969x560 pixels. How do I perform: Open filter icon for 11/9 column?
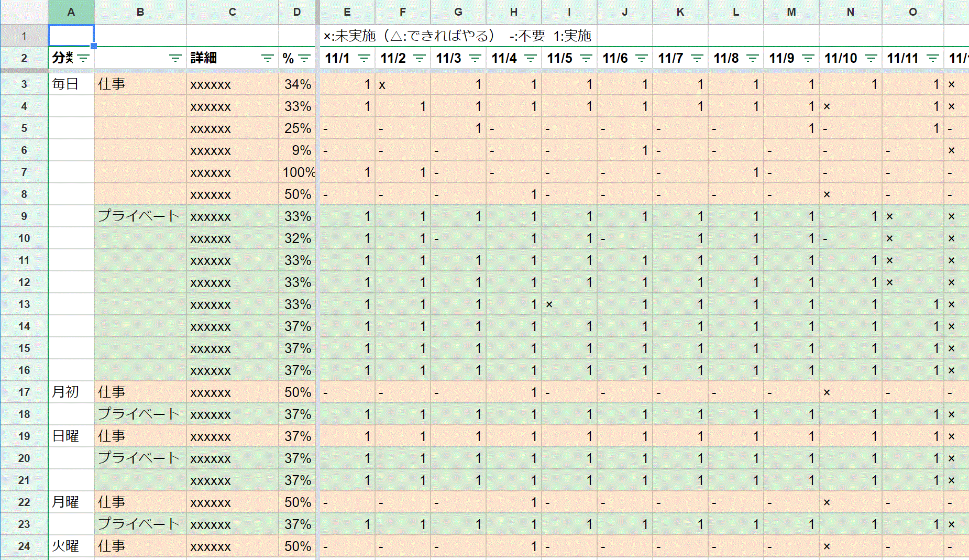[808, 58]
